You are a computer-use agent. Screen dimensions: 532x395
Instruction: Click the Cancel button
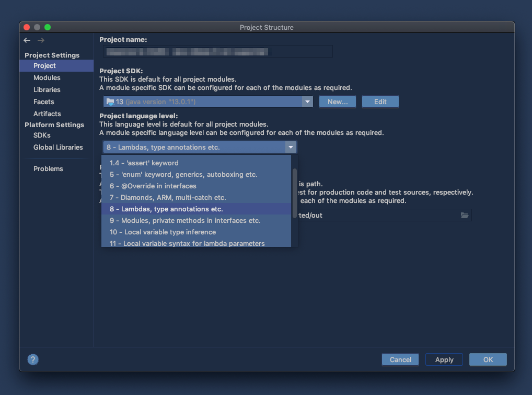click(400, 359)
